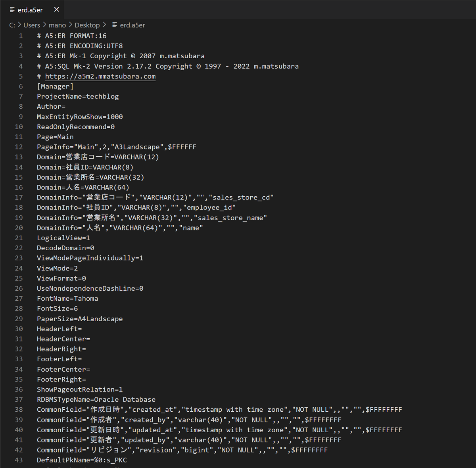
Task: Click line number 6 in the gutter
Action: coord(21,86)
